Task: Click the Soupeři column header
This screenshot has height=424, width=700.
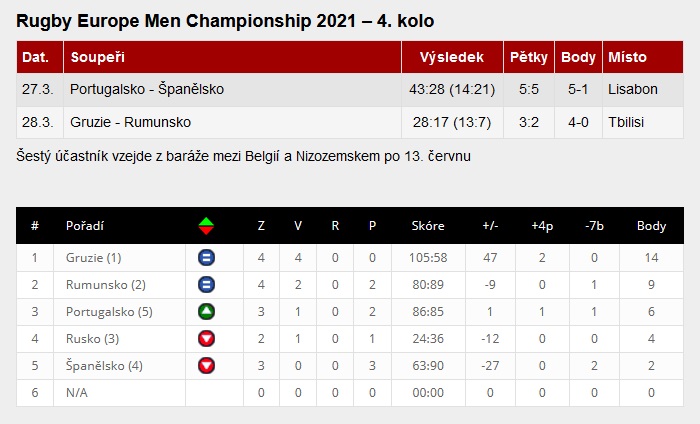Action: [96, 58]
